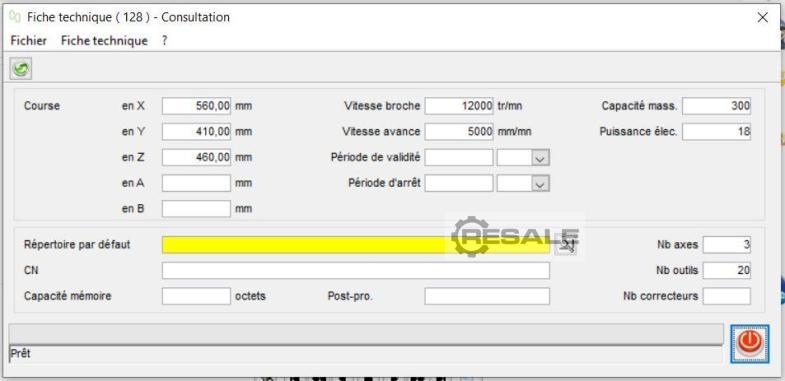Click the Puissance élec. field
The height and width of the screenshot is (381, 785).
tap(716, 132)
